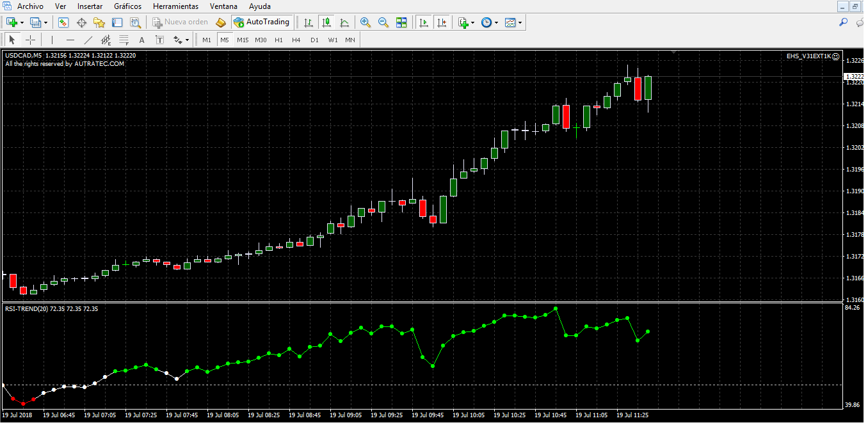Switch to D1 daily timeframe

[314, 40]
